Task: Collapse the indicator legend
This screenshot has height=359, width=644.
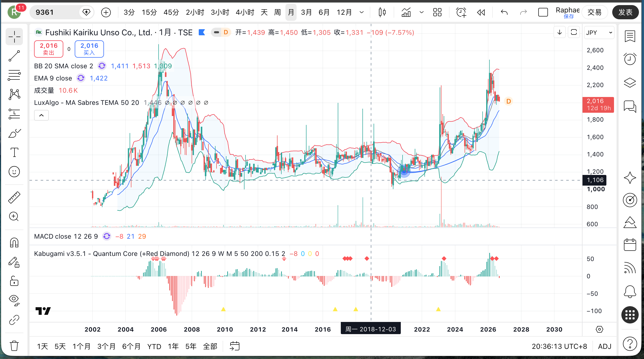Action: click(x=41, y=115)
